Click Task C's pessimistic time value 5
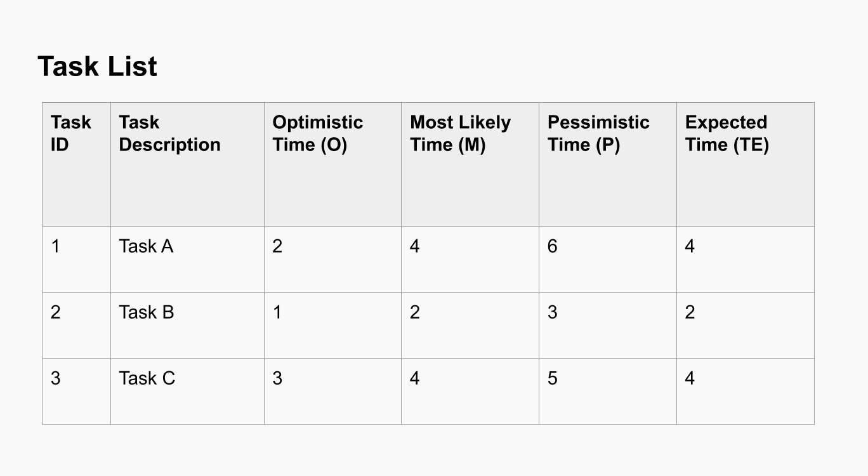Screen dimensions: 868x476 (553, 378)
